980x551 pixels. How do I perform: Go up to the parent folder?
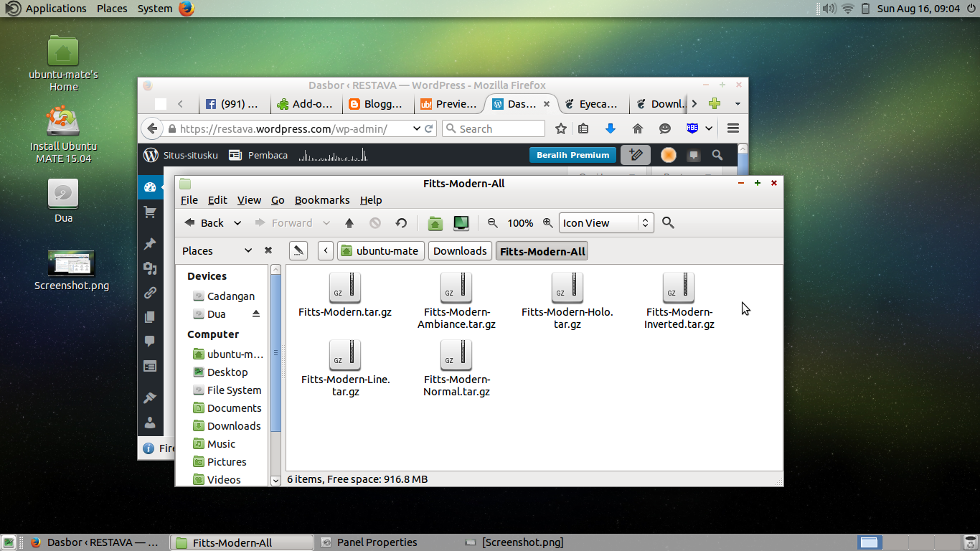pyautogui.click(x=349, y=223)
